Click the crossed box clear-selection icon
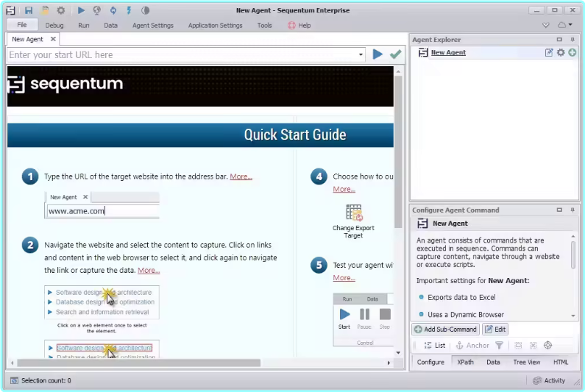Viewport: 585px width, 392px height. tap(533, 346)
